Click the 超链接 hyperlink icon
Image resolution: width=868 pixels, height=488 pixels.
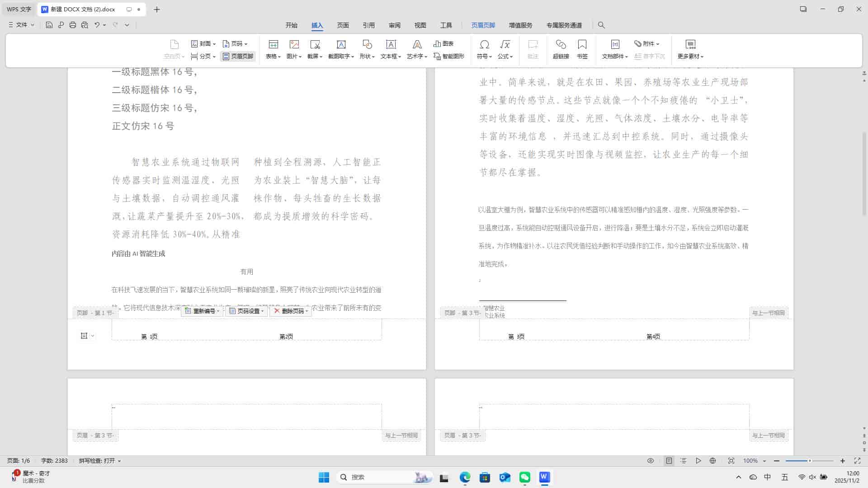[561, 44]
